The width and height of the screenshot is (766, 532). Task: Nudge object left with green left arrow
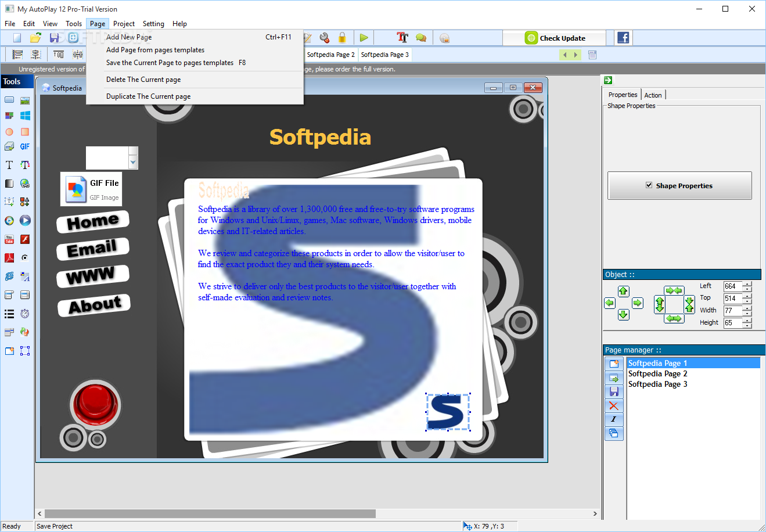pos(609,303)
